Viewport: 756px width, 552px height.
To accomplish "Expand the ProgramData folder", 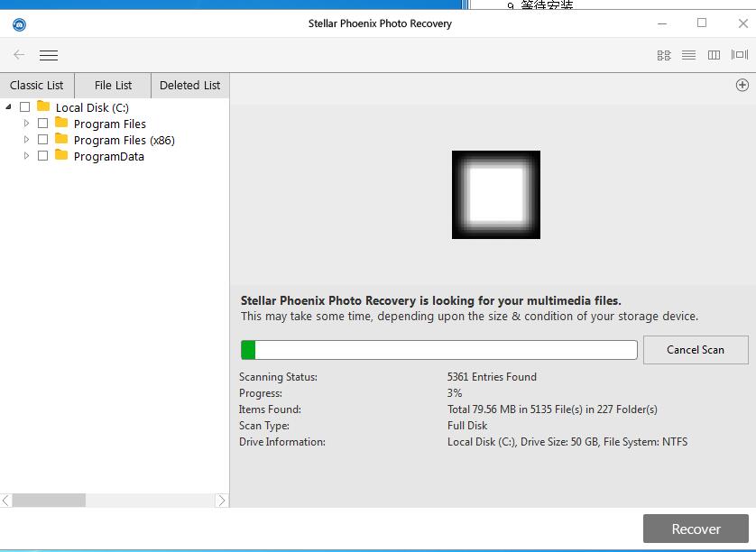I will coord(26,156).
